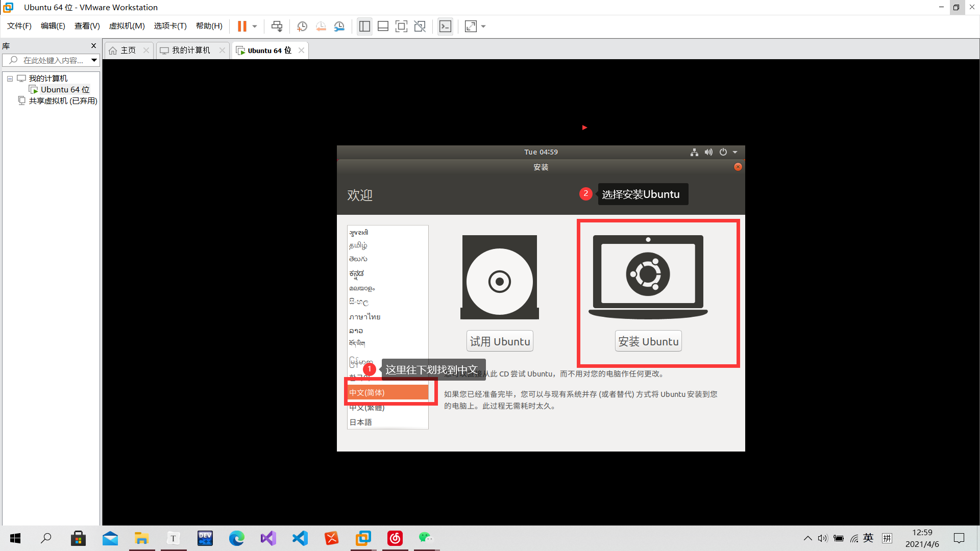Toggle the library sidebar view button
Viewport: 980px width, 551px height.
tap(364, 27)
